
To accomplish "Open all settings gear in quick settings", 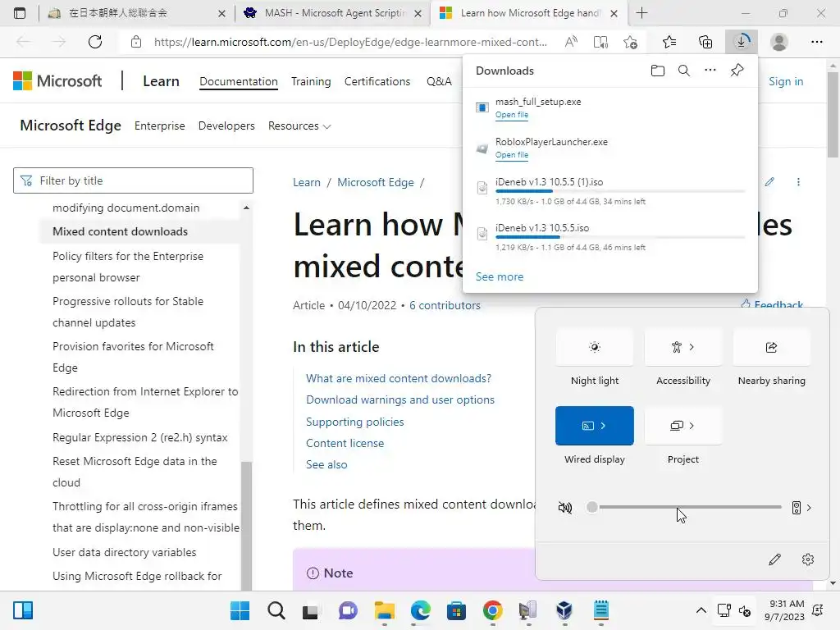I will (x=808, y=559).
